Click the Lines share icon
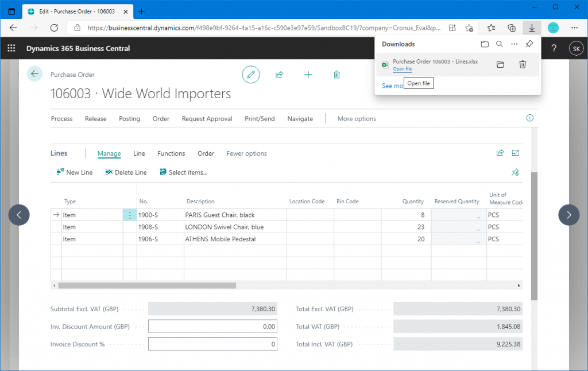The image size is (588, 371). tap(500, 153)
